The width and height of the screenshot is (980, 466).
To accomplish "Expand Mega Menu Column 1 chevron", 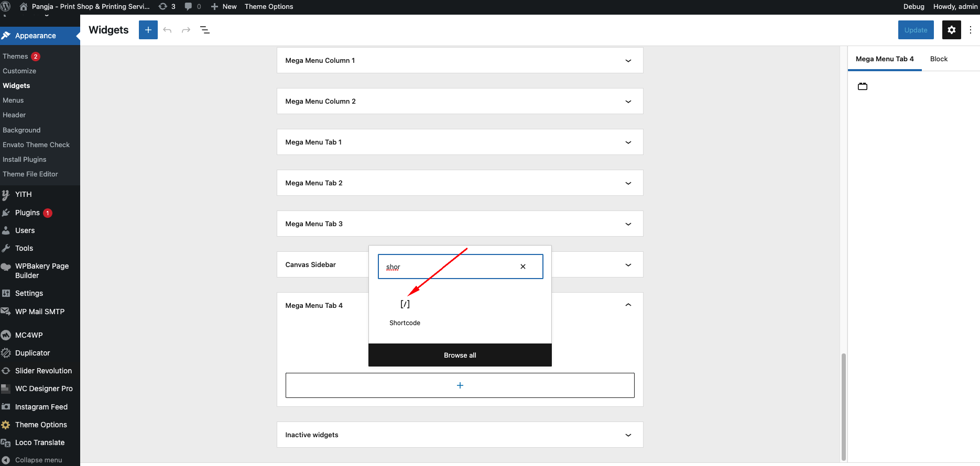I will tap(628, 61).
